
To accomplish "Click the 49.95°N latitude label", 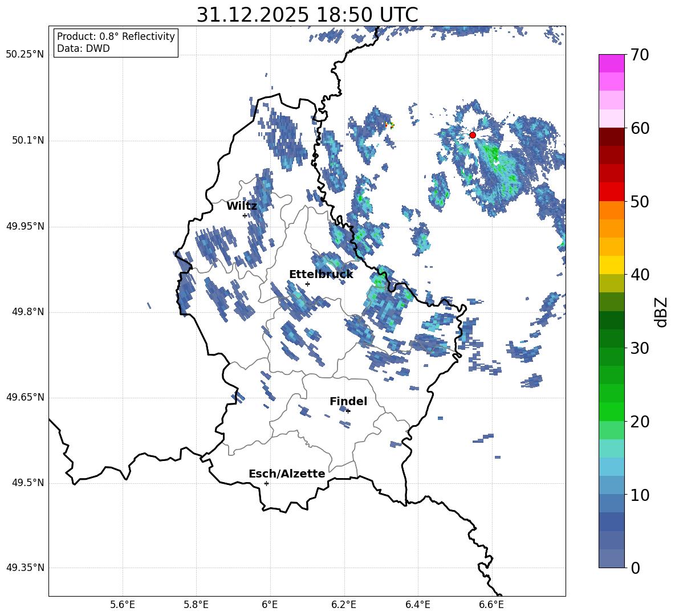I will tap(25, 226).
